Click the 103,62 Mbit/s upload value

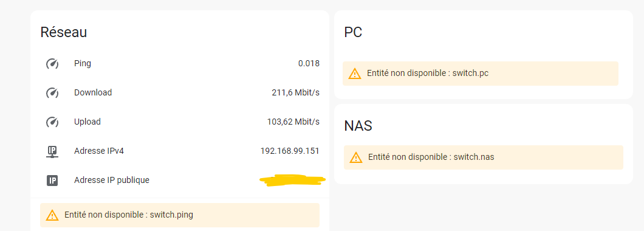(x=293, y=122)
